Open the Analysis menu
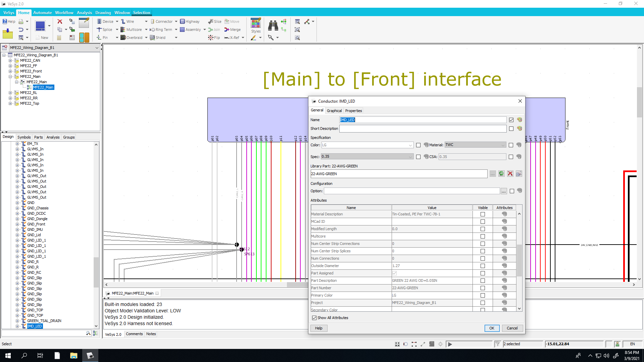The image size is (644, 362). [84, 13]
